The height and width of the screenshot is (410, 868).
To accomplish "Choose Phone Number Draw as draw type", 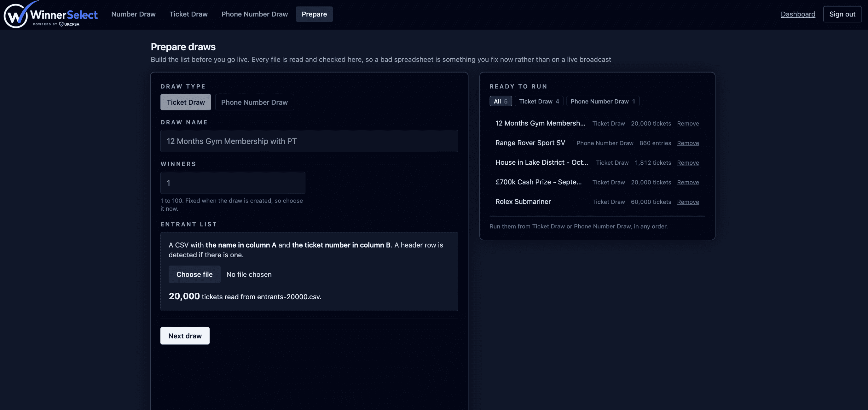I will pyautogui.click(x=254, y=102).
